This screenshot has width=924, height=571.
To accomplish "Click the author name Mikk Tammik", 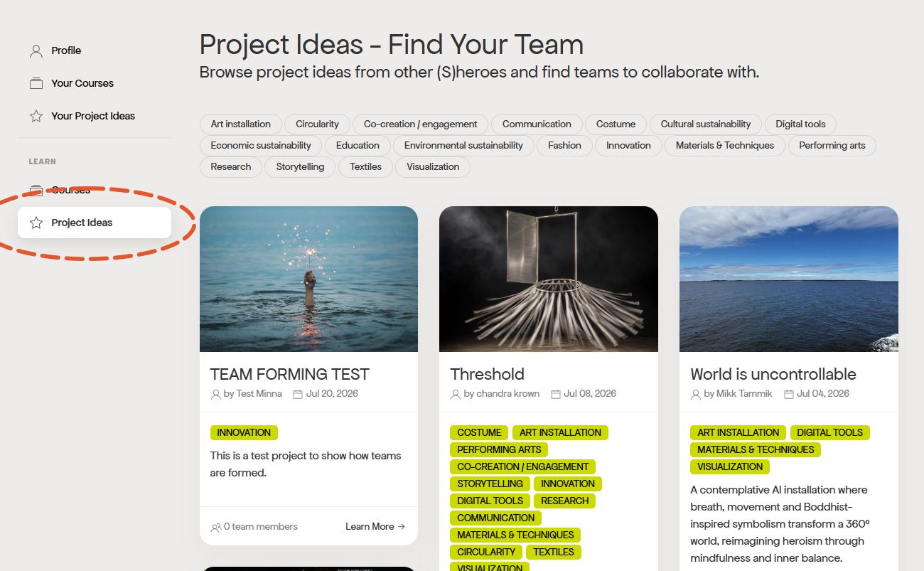I will (744, 394).
